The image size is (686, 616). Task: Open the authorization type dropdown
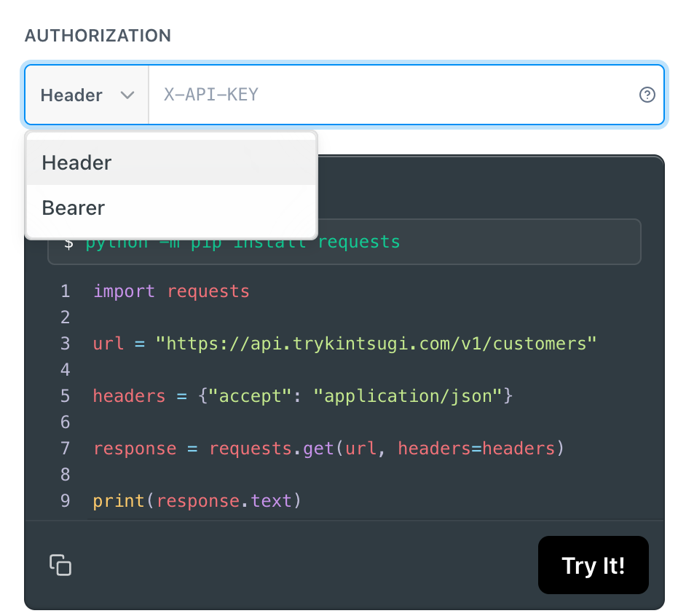[85, 95]
